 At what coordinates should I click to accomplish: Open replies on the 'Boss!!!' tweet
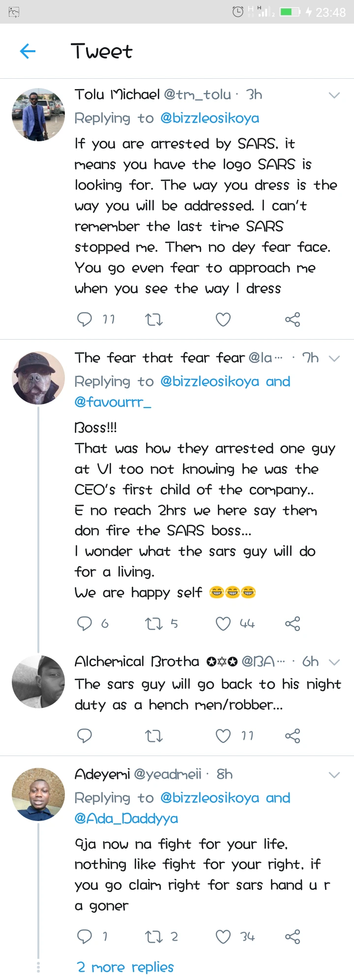[x=85, y=624]
